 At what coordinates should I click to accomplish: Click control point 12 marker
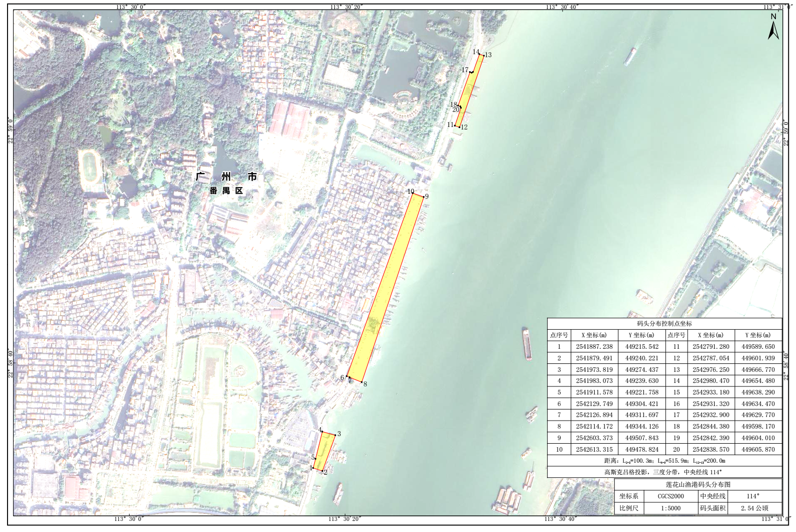[460, 127]
